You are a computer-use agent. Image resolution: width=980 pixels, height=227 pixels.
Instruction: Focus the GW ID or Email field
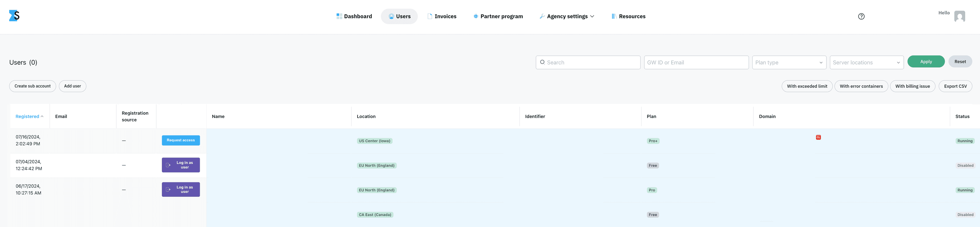[x=696, y=62]
